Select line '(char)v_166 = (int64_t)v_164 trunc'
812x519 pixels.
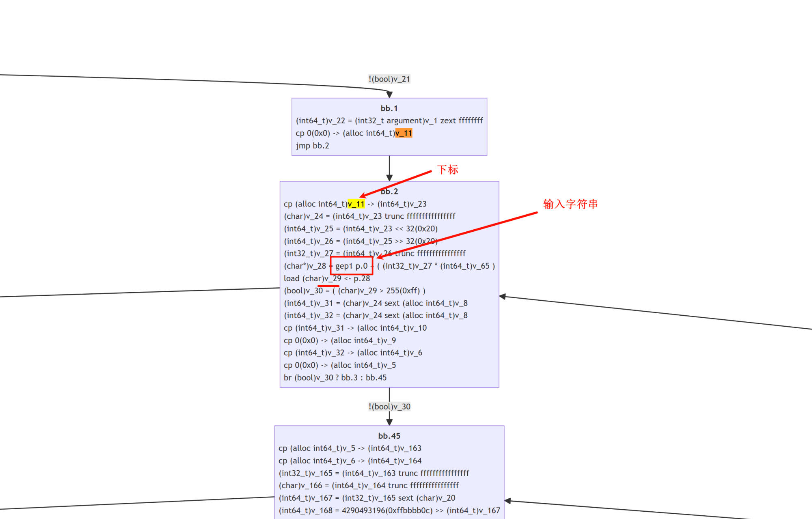369,485
